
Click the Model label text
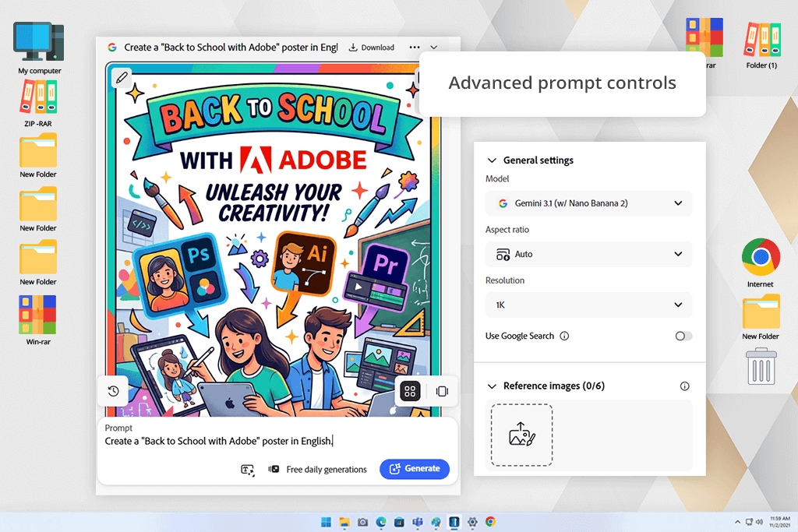[x=497, y=179]
